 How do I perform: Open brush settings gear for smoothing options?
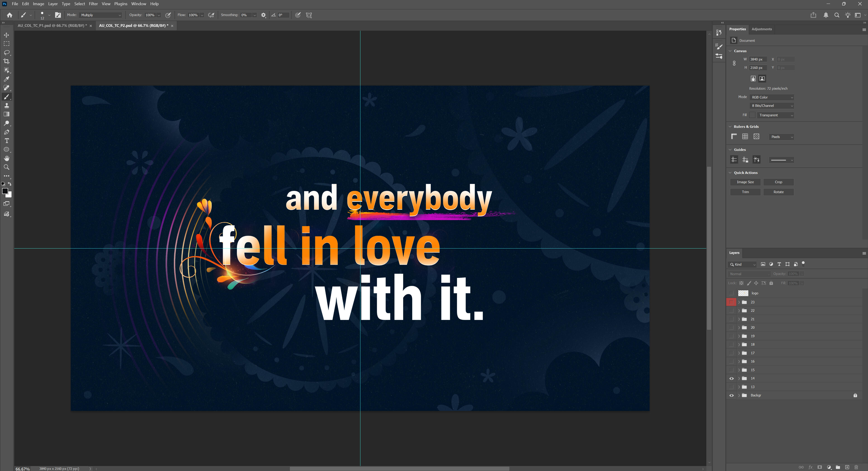click(x=263, y=15)
